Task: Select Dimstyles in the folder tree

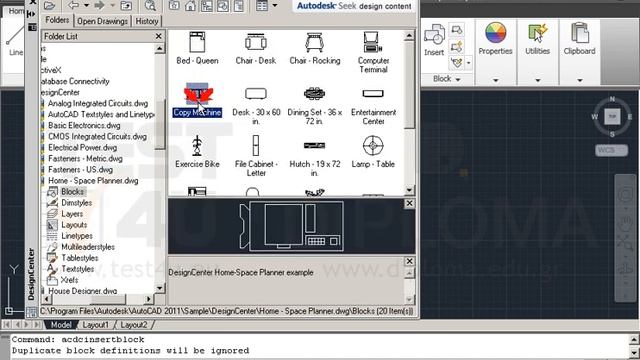Action: [76, 202]
